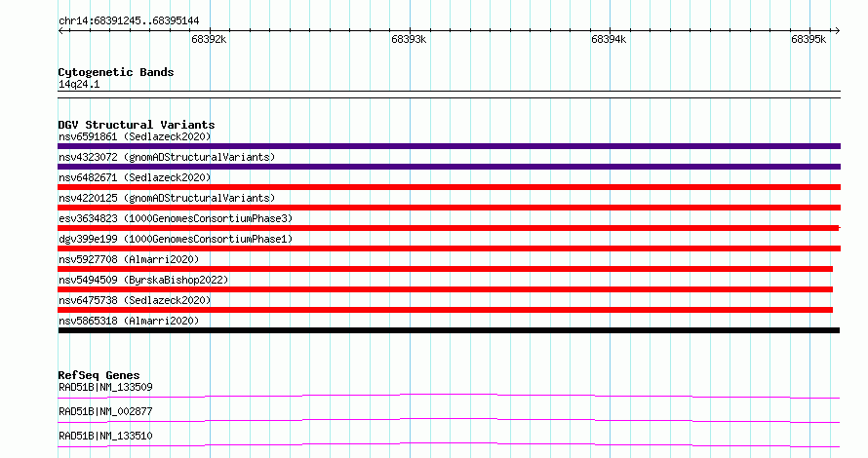Click variant label dgv399e199 (1000GenomesConsortiumPhase1)

click(x=176, y=239)
